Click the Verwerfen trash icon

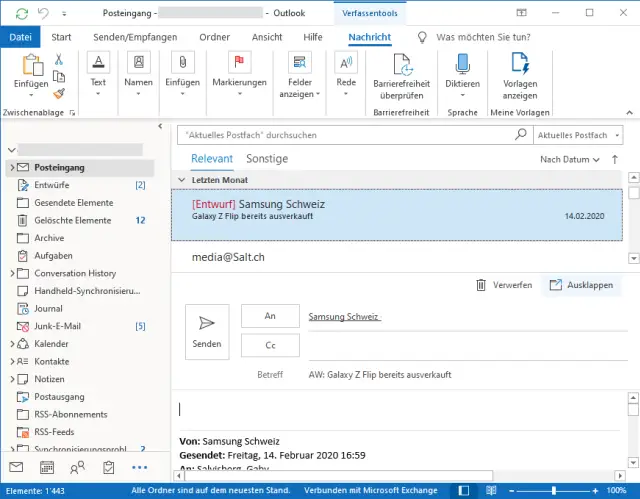coord(482,285)
